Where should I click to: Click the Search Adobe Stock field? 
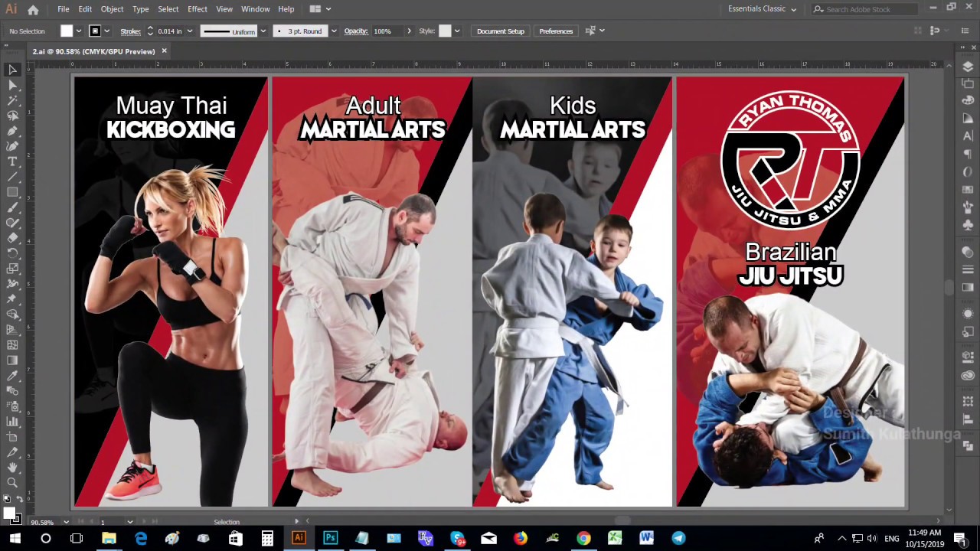coord(864,9)
